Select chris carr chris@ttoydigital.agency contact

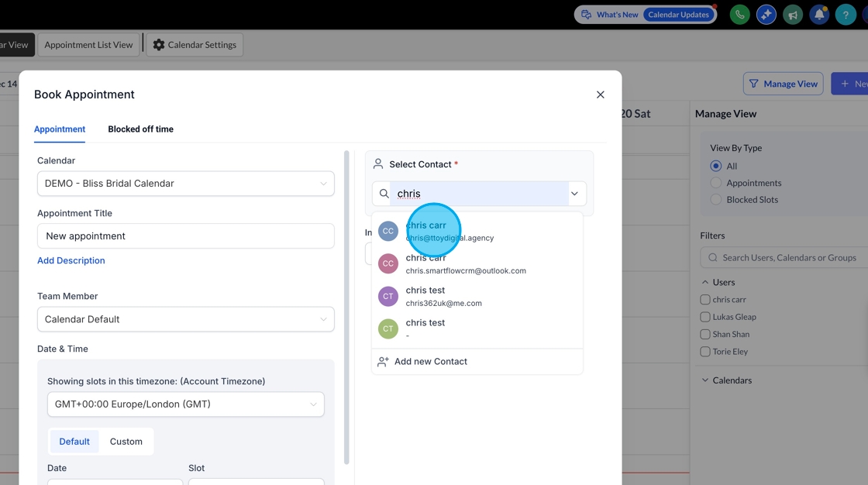pos(477,231)
